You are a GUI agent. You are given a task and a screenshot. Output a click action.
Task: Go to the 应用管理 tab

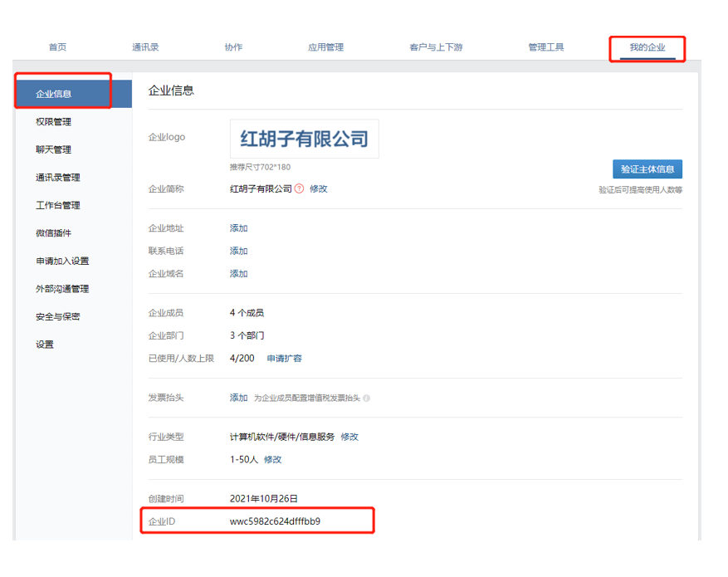click(325, 46)
